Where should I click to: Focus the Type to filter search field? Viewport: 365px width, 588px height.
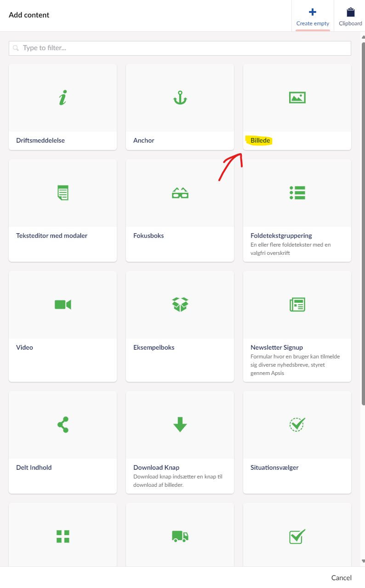click(x=180, y=48)
